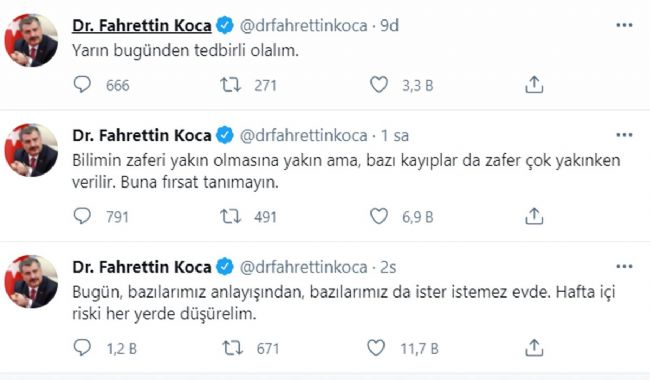Retweet the tweet with 671 retweets
Image resolution: width=650 pixels, height=380 pixels.
point(232,348)
